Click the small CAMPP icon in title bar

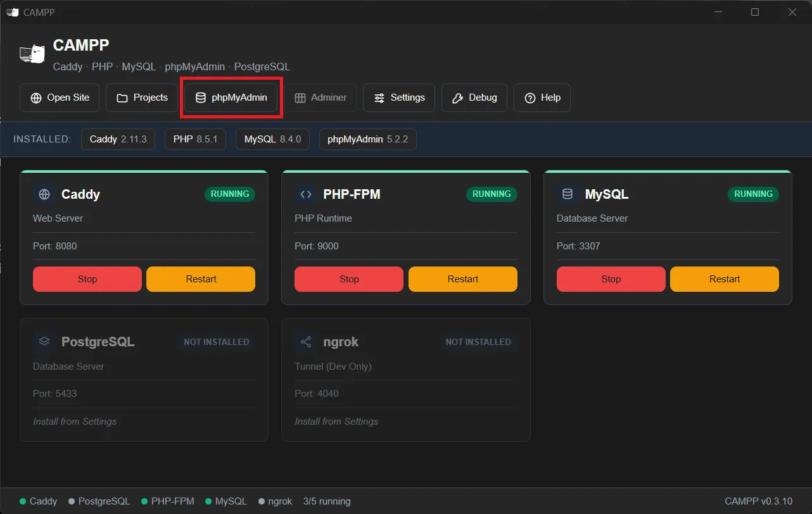(12, 12)
